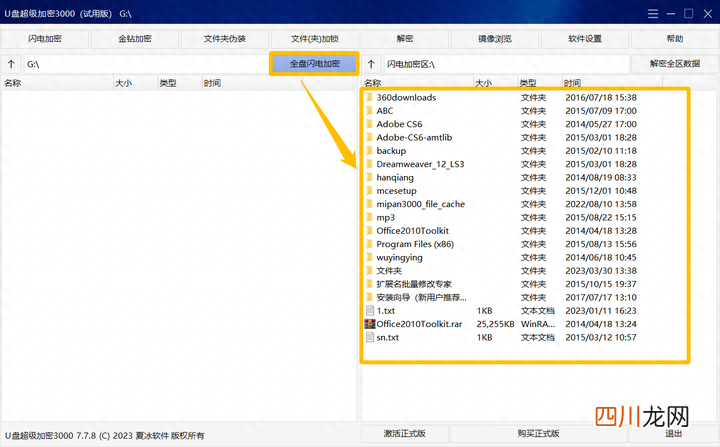Sort left panel by 大小 column

135,83
